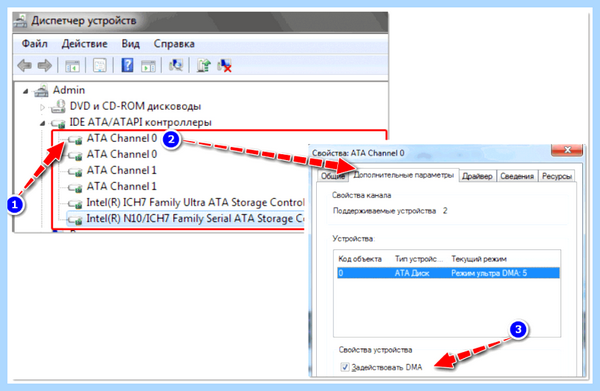The width and height of the screenshot is (600, 391).
Task: Select the first ATA Channel 0 item
Action: 122,138
